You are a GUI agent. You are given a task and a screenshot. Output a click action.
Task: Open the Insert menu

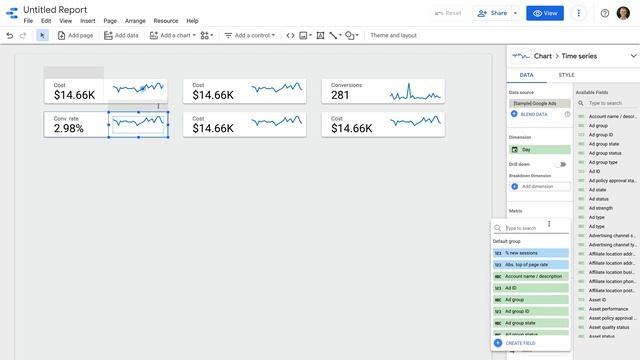pyautogui.click(x=88, y=21)
